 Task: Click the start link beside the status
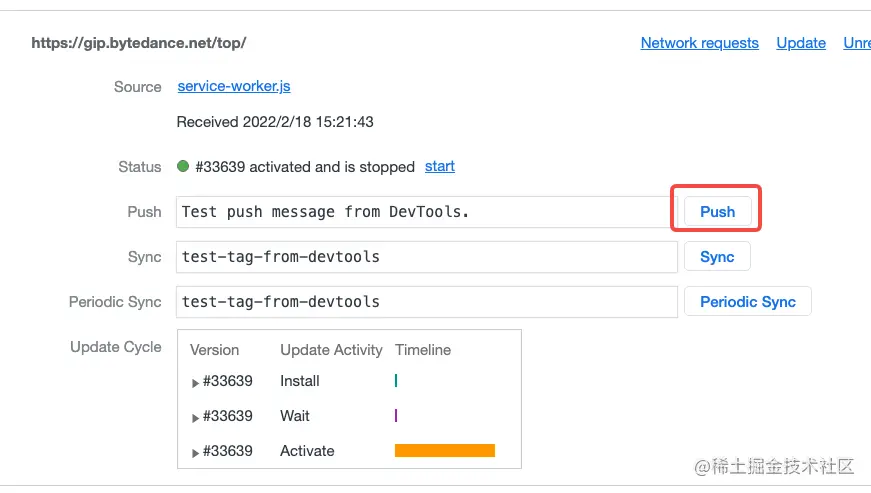click(439, 166)
